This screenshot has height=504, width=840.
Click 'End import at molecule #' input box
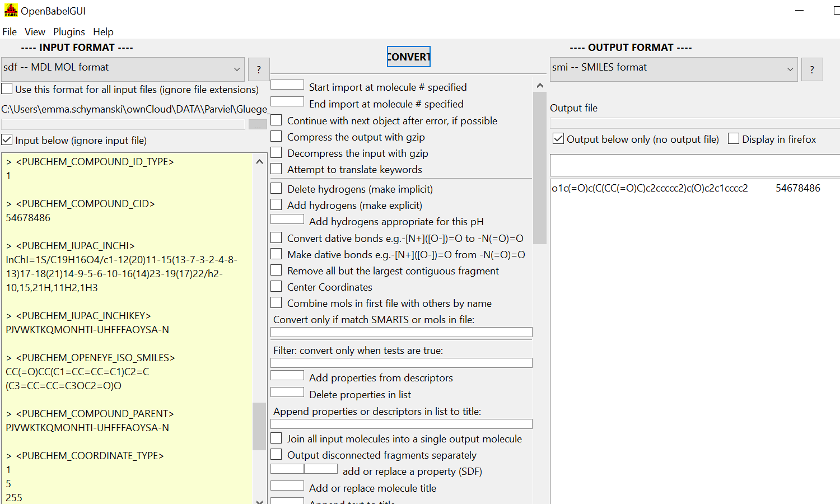coord(287,101)
